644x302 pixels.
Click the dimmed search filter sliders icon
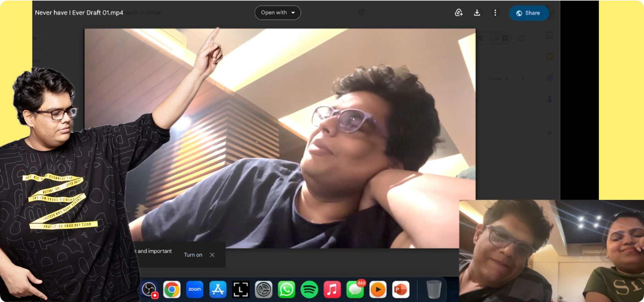coord(362,12)
